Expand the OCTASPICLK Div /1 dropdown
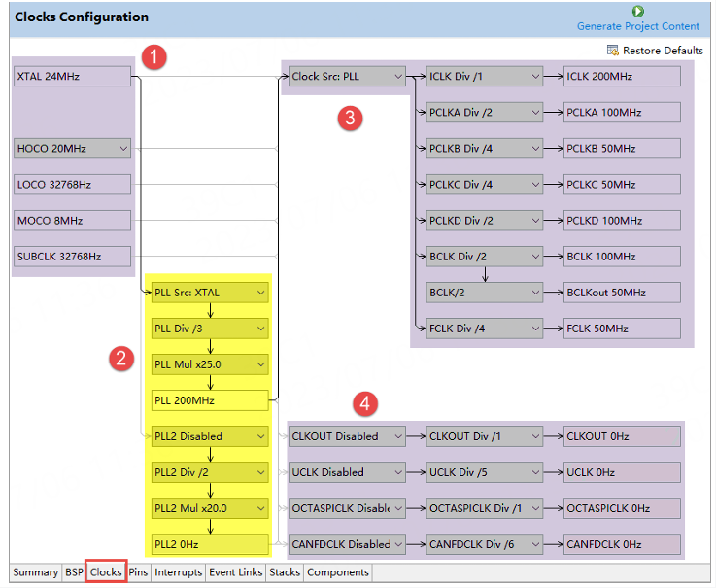The image size is (716, 588). [484, 508]
